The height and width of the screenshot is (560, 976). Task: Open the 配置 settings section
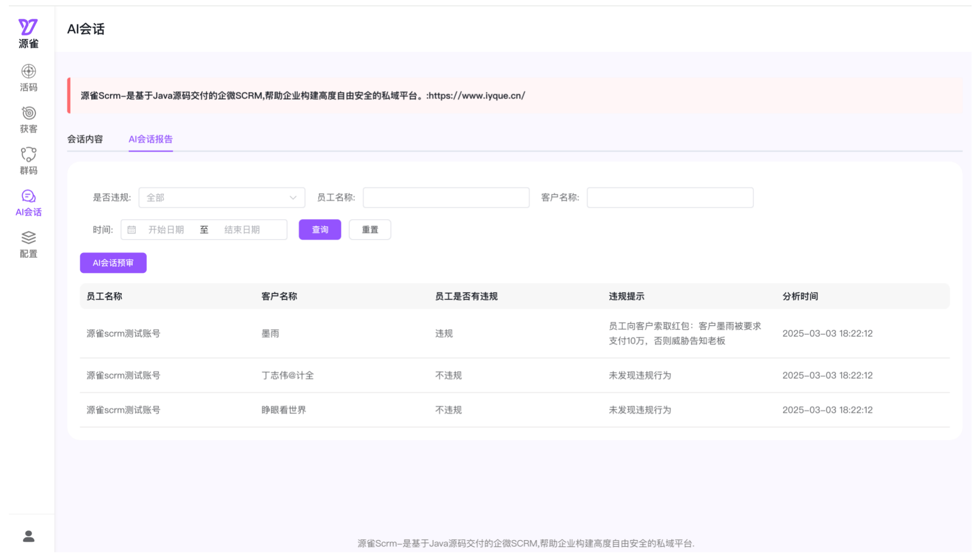28,245
